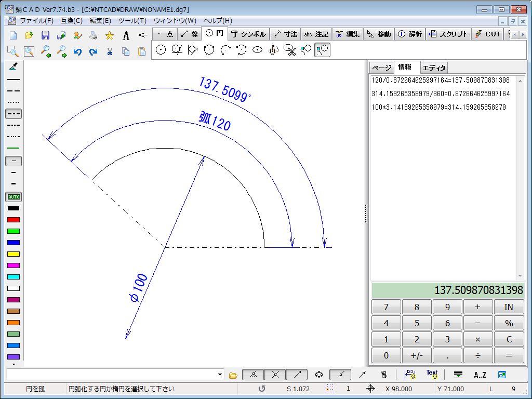Click the crosshair target snap icon

tap(370, 389)
